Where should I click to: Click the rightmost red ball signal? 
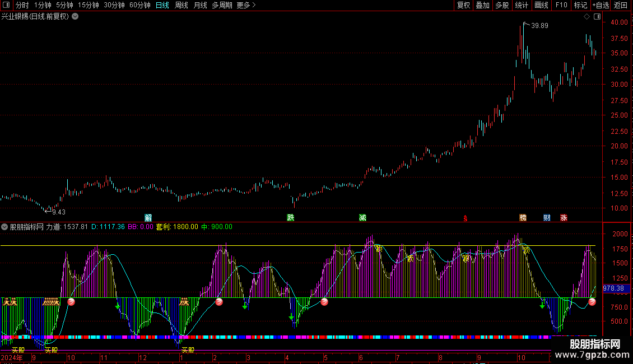click(592, 302)
